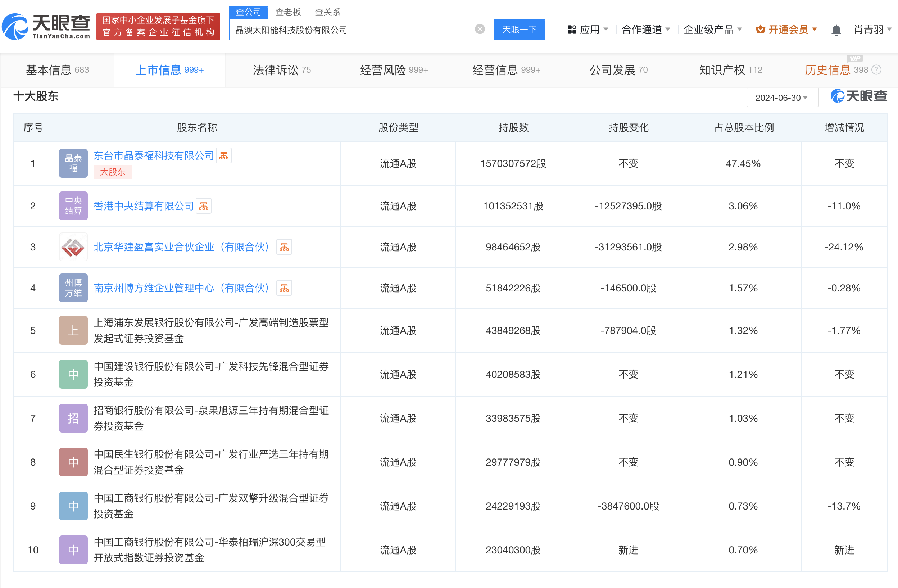Click the 中央结算 shareholder avatar

(73, 206)
